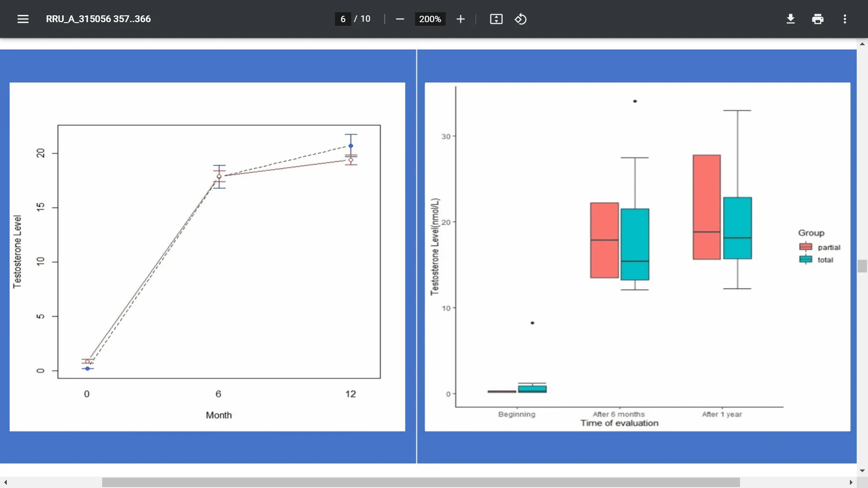This screenshot has width=868, height=488.
Task: Rotate the document counterclockwise
Action: 520,19
